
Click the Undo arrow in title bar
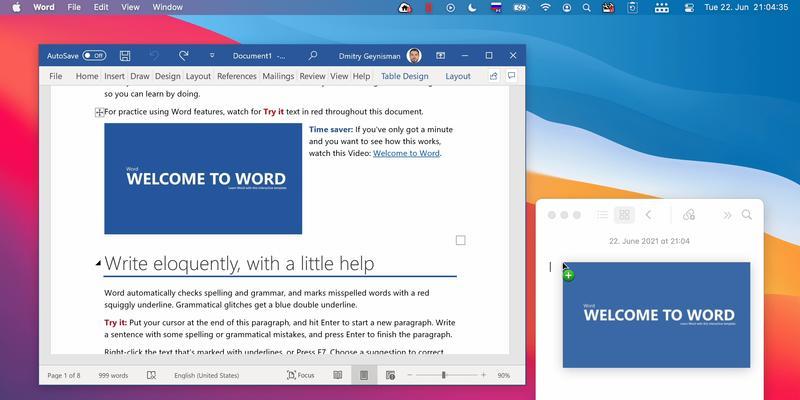(x=154, y=56)
